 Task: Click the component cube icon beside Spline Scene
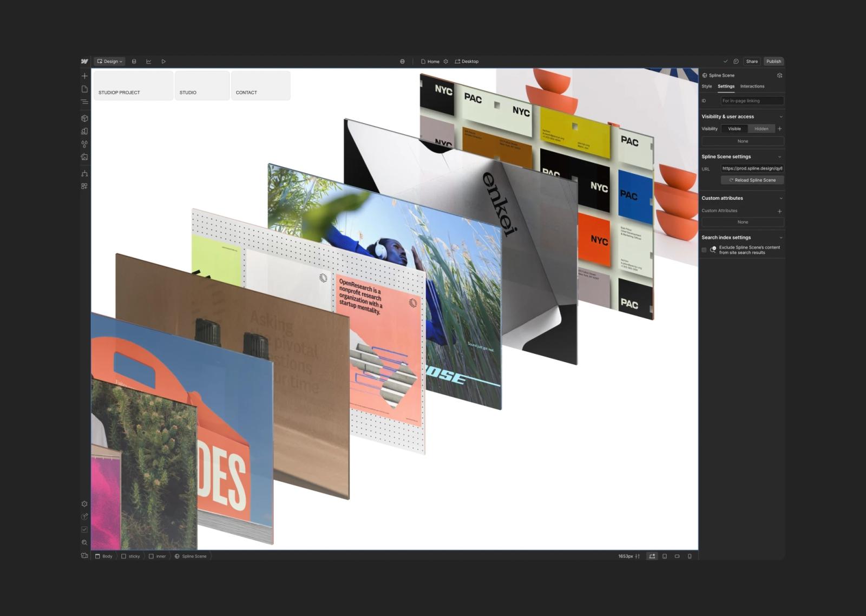pyautogui.click(x=779, y=75)
